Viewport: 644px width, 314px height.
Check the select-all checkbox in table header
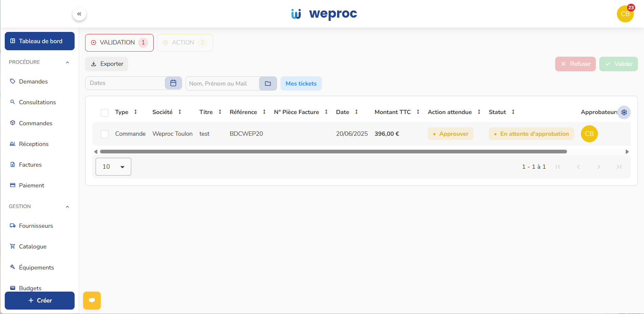click(104, 112)
